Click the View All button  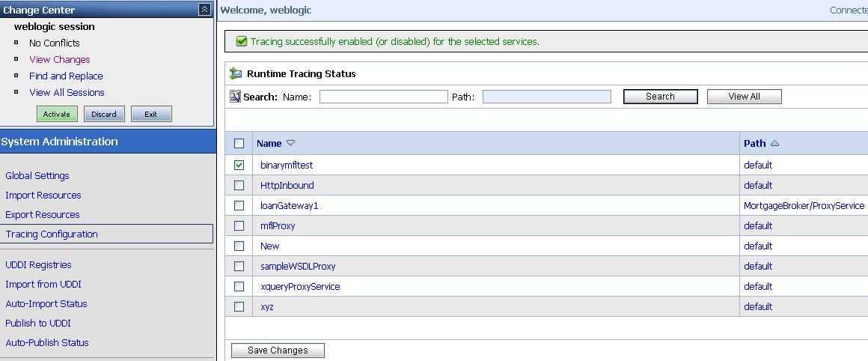click(x=744, y=97)
